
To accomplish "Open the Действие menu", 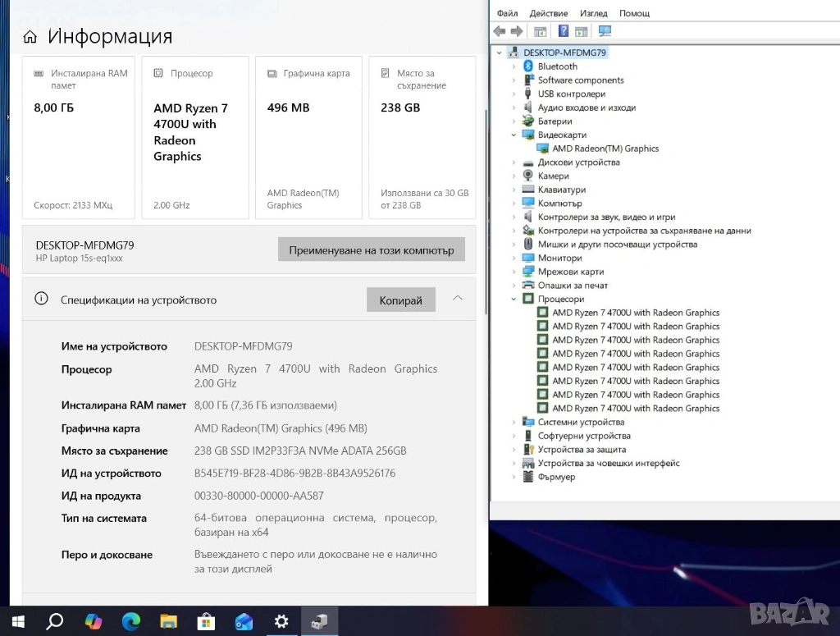I will (x=548, y=13).
